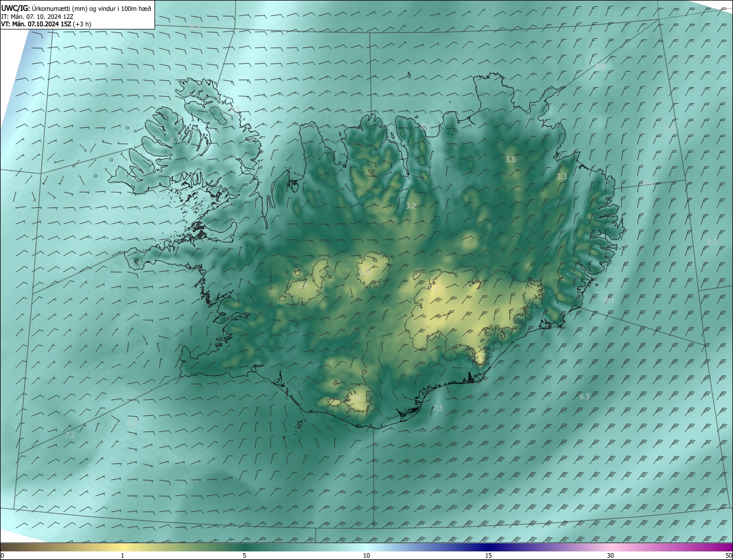Select the "VT: Mán. 07.10.2024 15Z (+3 h)" line

pos(46,23)
